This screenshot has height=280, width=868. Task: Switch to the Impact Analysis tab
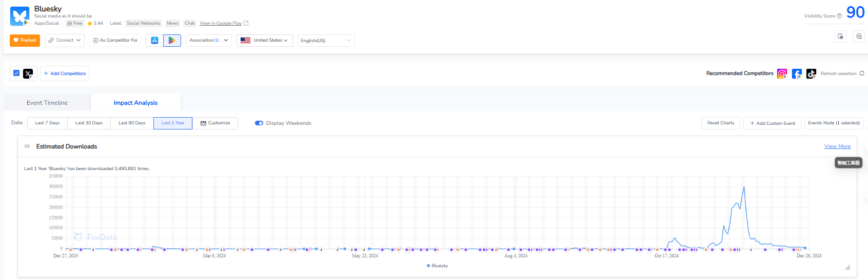click(135, 103)
